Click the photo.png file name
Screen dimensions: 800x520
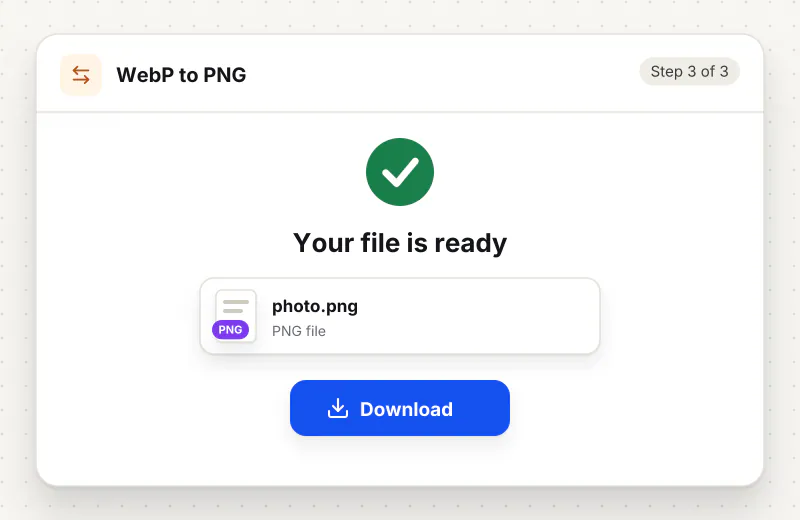(315, 306)
